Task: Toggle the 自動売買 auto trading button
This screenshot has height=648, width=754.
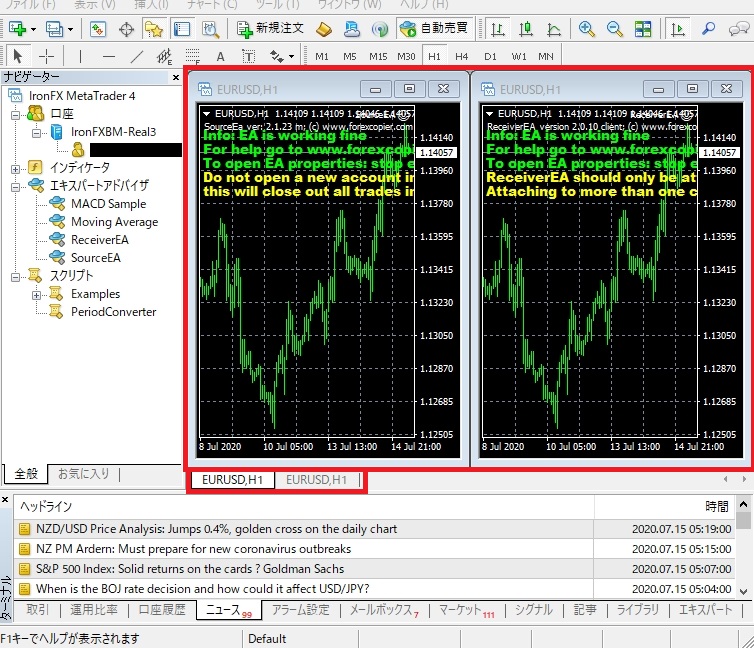Action: 434,28
